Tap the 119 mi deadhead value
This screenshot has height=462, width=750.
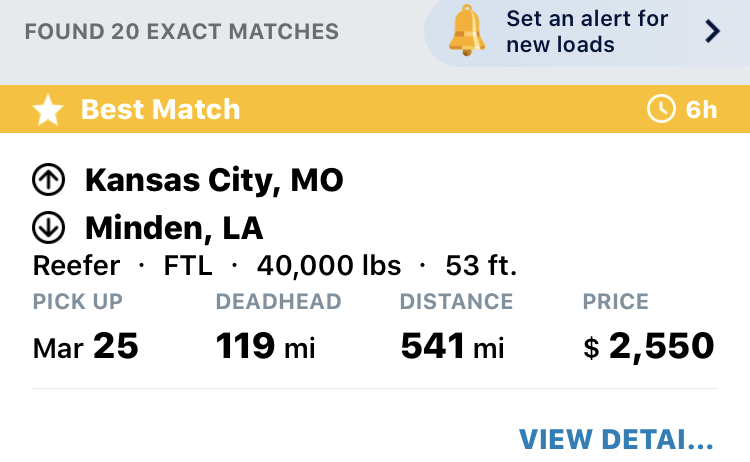(x=265, y=346)
